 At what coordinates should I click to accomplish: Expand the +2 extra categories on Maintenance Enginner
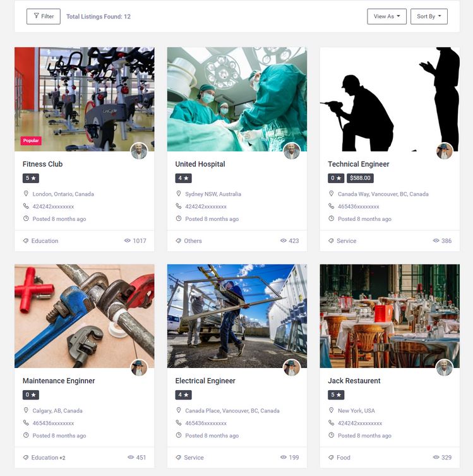[63, 458]
